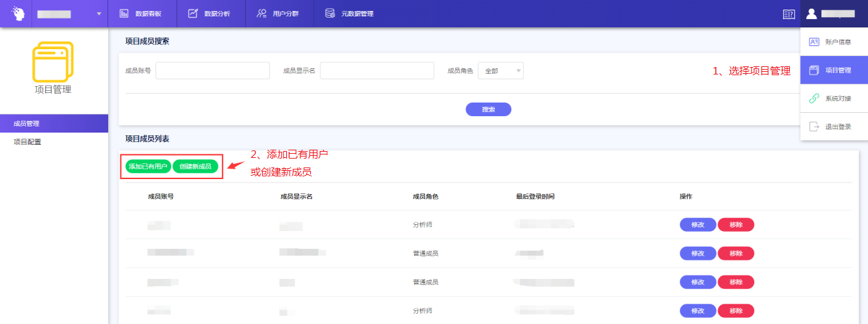Go to the 元数据管理 tab
This screenshot has height=324, width=868.
350,14
